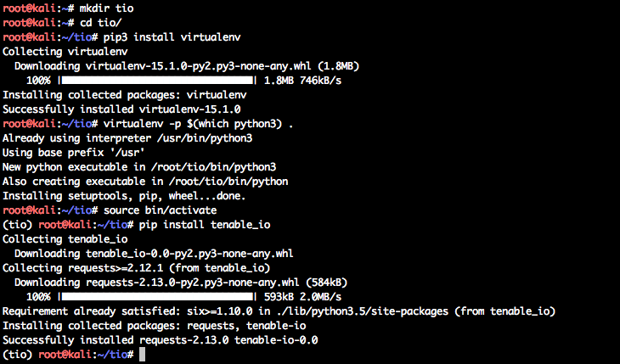Click the tenable_io-0.0 wheel filename
The image size is (620, 364).
(189, 254)
